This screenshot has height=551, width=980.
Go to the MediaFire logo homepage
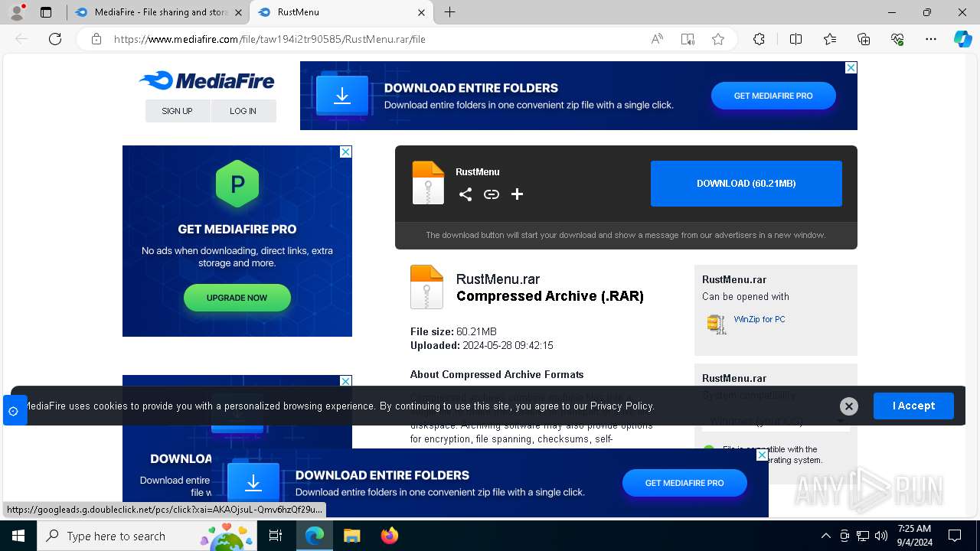pos(207,80)
